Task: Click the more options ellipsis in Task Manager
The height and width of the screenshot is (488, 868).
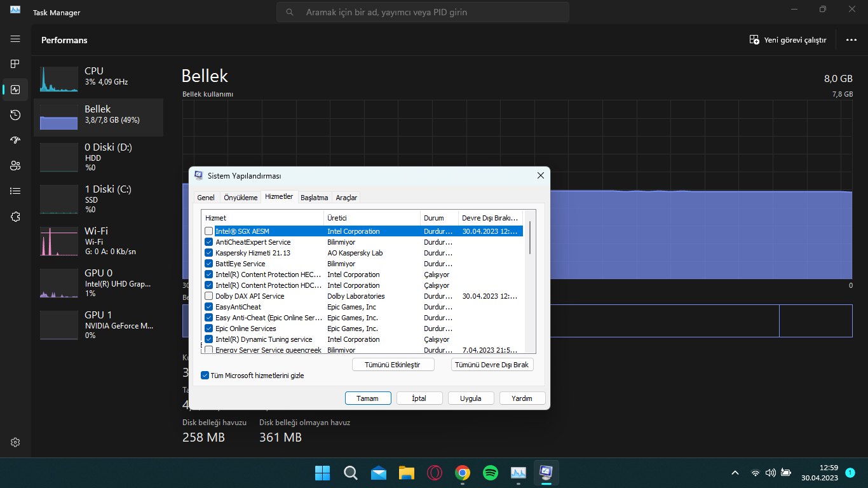Action: pyautogui.click(x=851, y=39)
